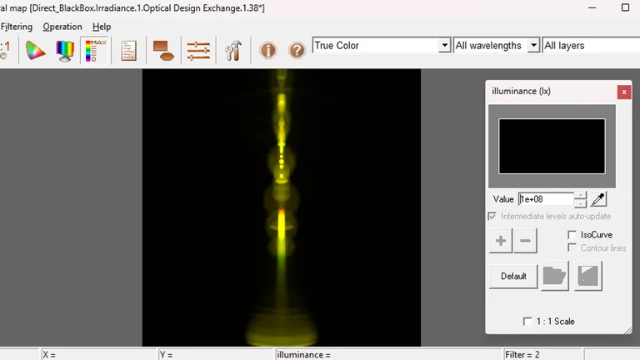Open the All layers dropdown
This screenshot has height=360, width=640.
click(x=591, y=45)
